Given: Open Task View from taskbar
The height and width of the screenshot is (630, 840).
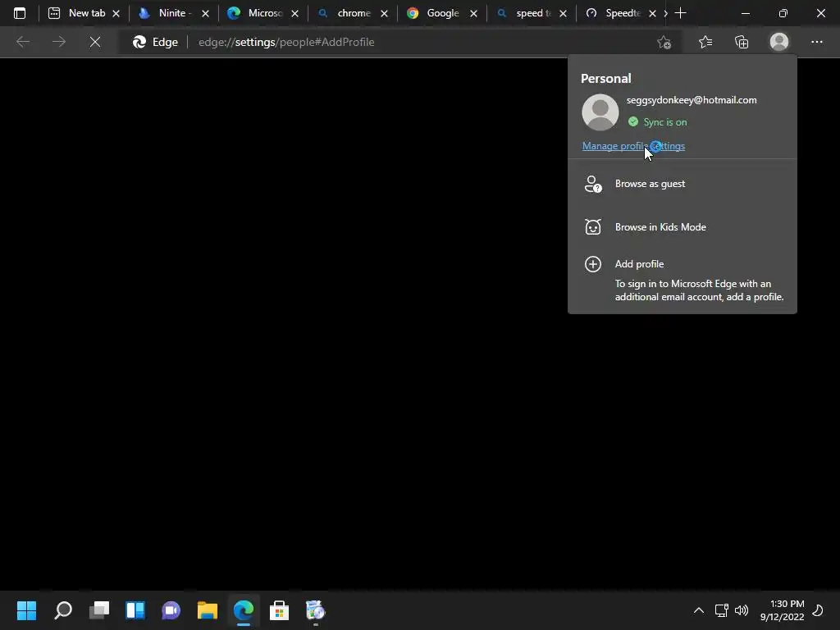Looking at the screenshot, I should tap(99, 610).
